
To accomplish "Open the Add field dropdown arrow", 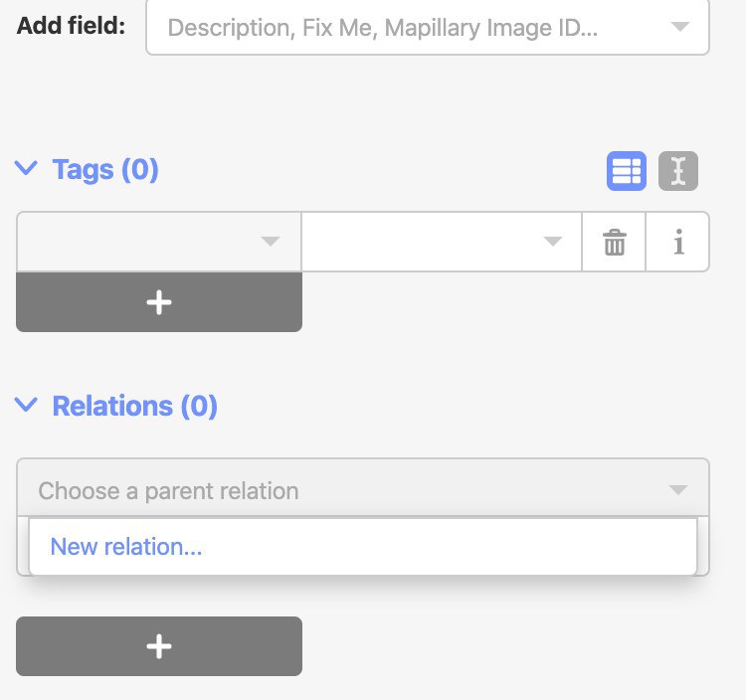I will pyautogui.click(x=680, y=27).
